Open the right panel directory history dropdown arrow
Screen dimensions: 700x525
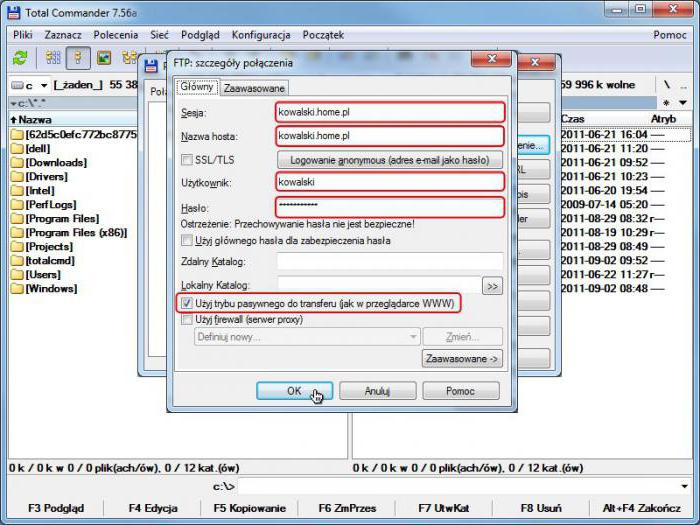[683, 103]
